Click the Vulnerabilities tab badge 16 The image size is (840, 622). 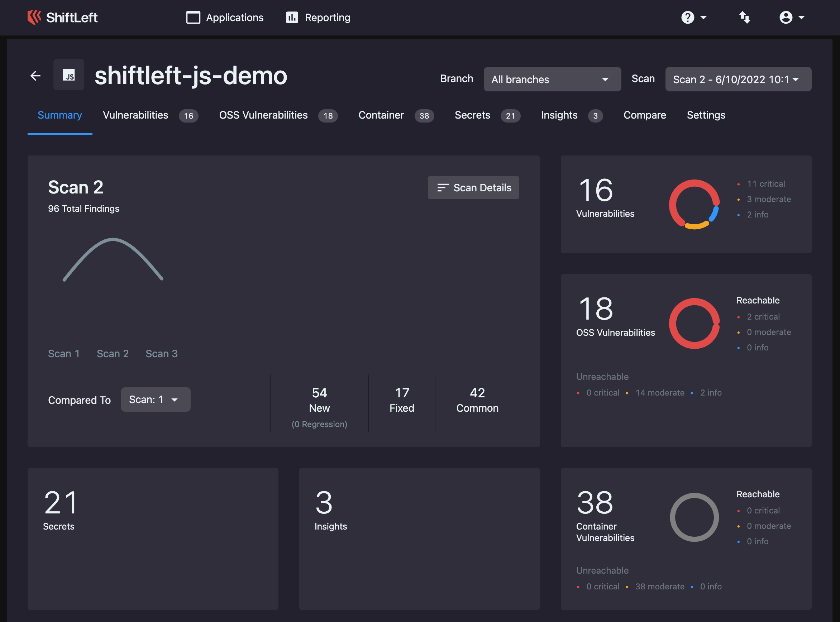[188, 116]
